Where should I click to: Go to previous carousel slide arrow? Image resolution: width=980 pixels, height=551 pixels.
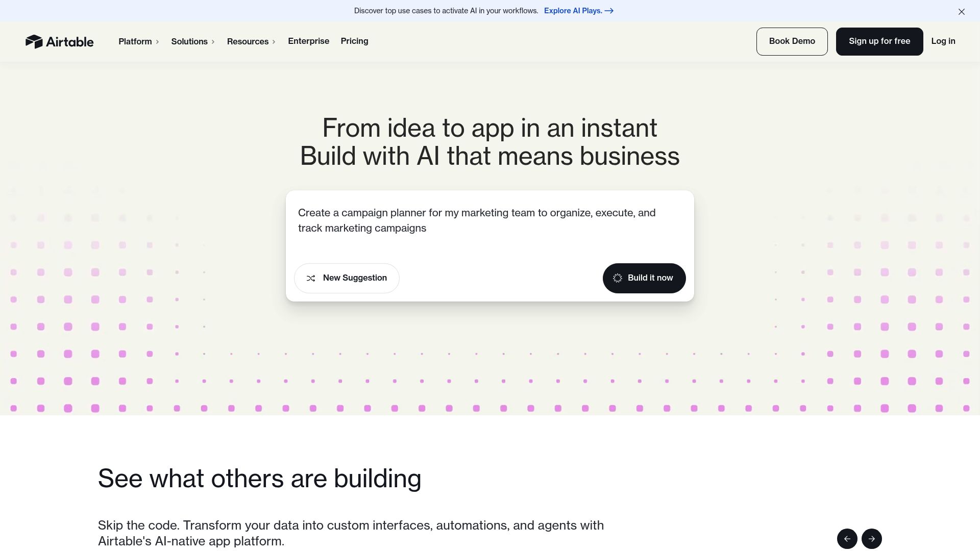coord(847,539)
